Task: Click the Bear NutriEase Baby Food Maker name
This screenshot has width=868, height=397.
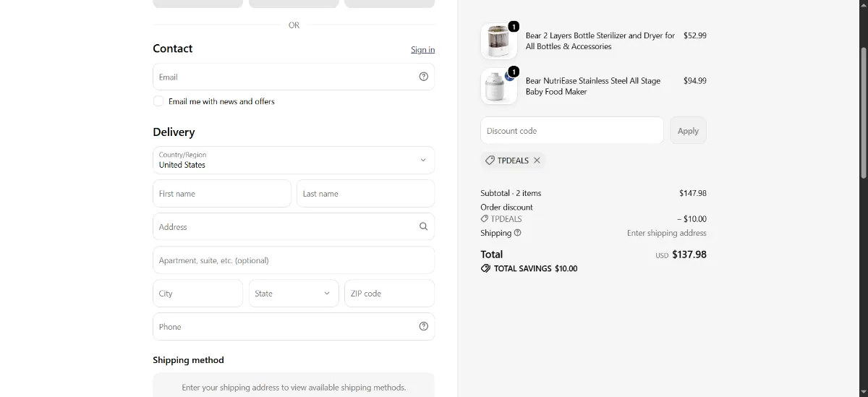Action: pyautogui.click(x=593, y=86)
